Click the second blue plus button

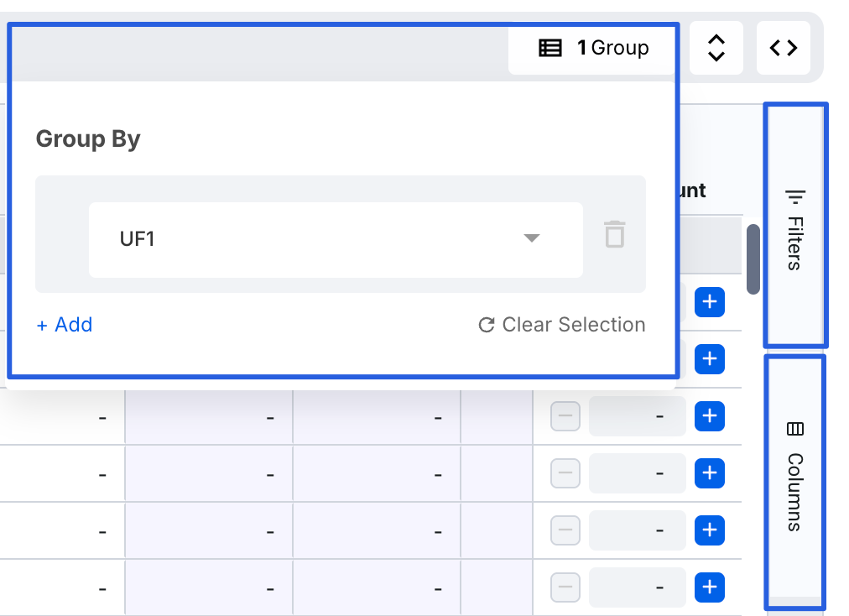pos(710,359)
